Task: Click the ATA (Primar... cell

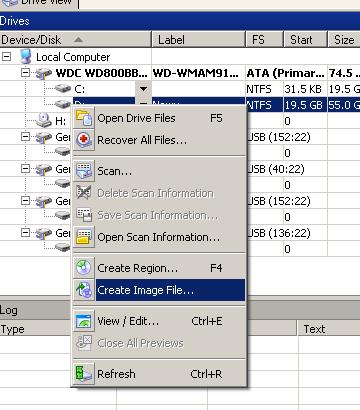Action: [286, 73]
